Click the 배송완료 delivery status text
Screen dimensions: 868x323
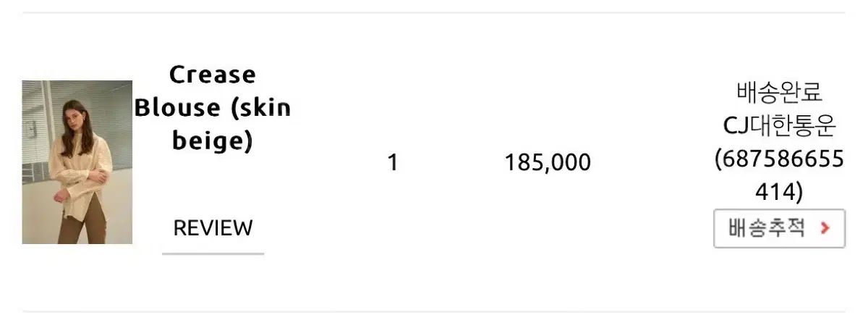(779, 93)
